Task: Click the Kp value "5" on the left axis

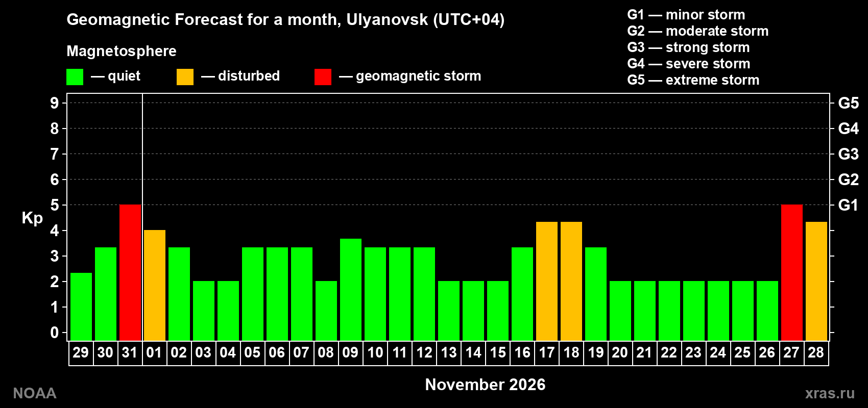Action: click(55, 205)
